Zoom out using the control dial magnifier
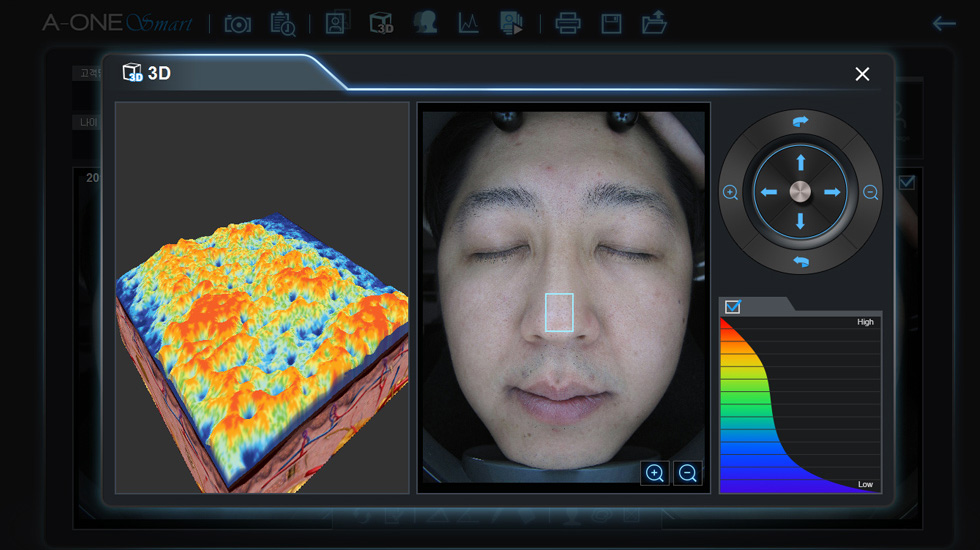Viewport: 980px width, 550px height. click(x=870, y=193)
